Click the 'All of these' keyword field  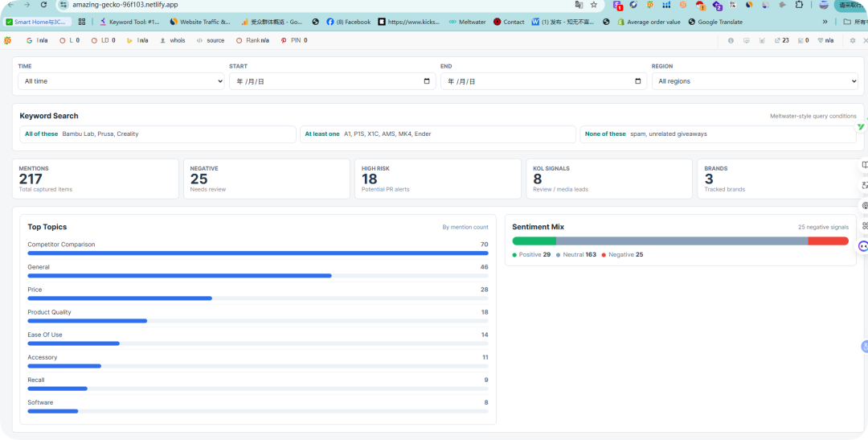[158, 134]
